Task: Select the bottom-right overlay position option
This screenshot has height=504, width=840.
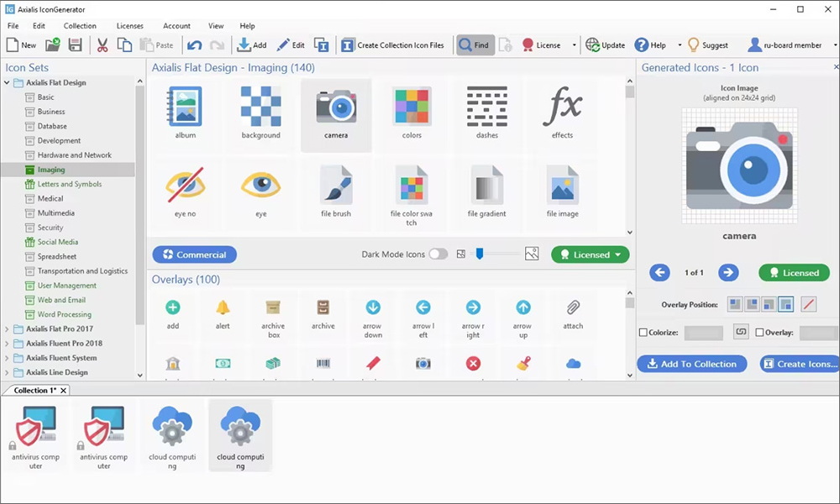Action: tap(786, 304)
